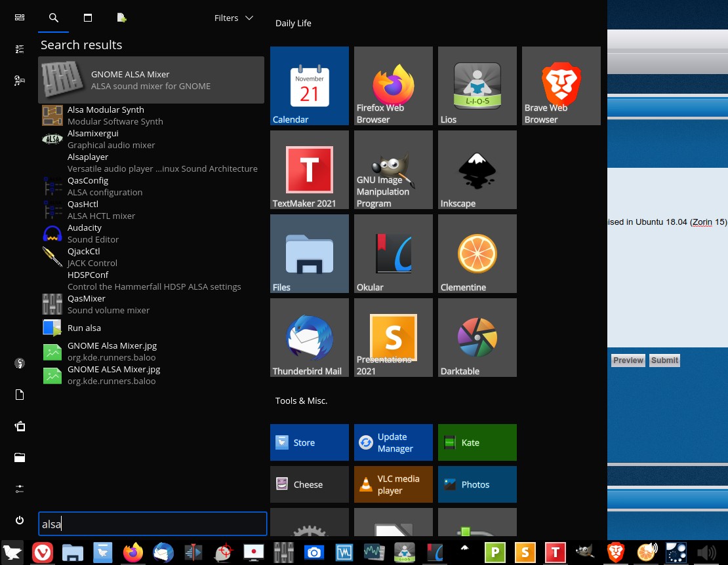Click the Vivaldi icon in the taskbar

pos(43,553)
